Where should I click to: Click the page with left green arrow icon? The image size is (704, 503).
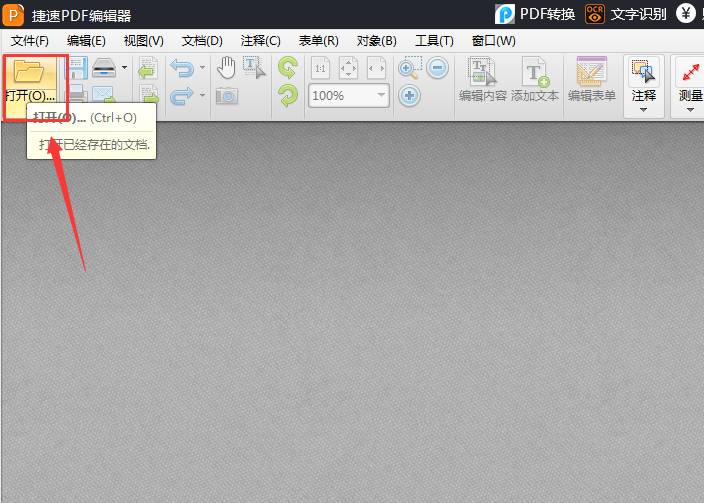(148, 68)
